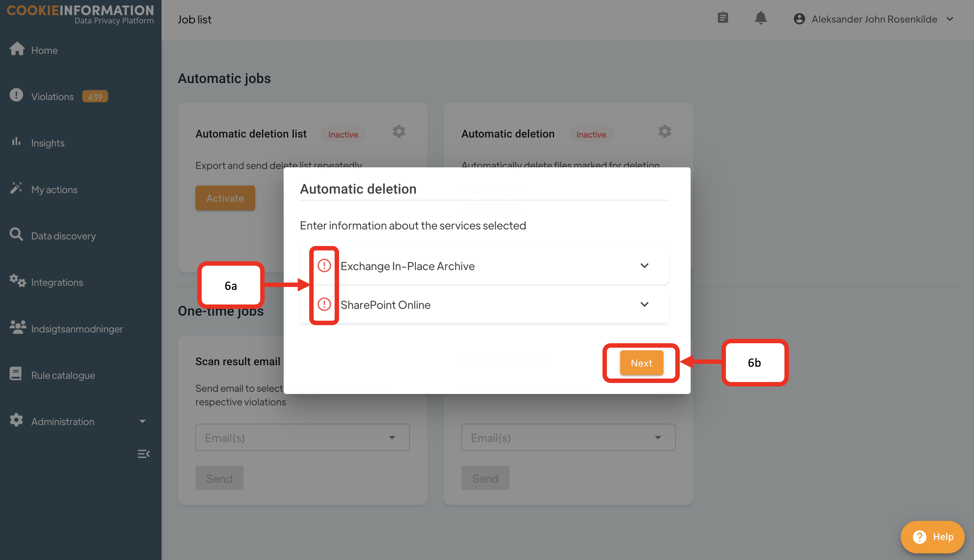Click the clipboard icon in top bar
Image resolution: width=974 pixels, height=560 pixels.
[x=723, y=18]
